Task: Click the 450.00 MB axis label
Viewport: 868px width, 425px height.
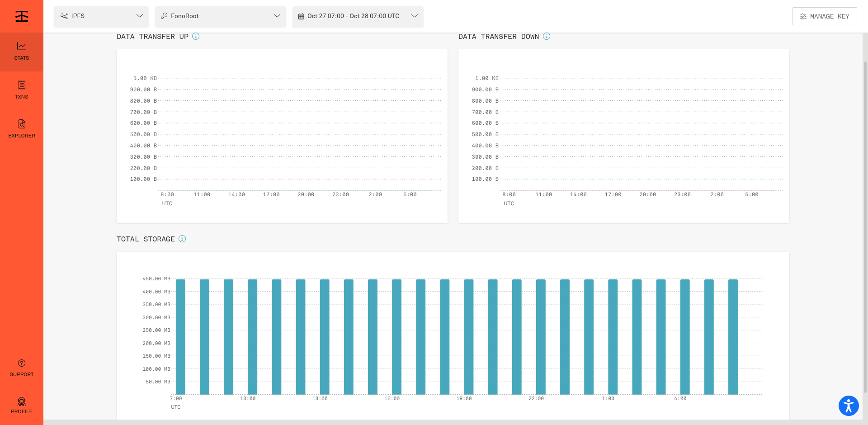Action: click(x=156, y=279)
